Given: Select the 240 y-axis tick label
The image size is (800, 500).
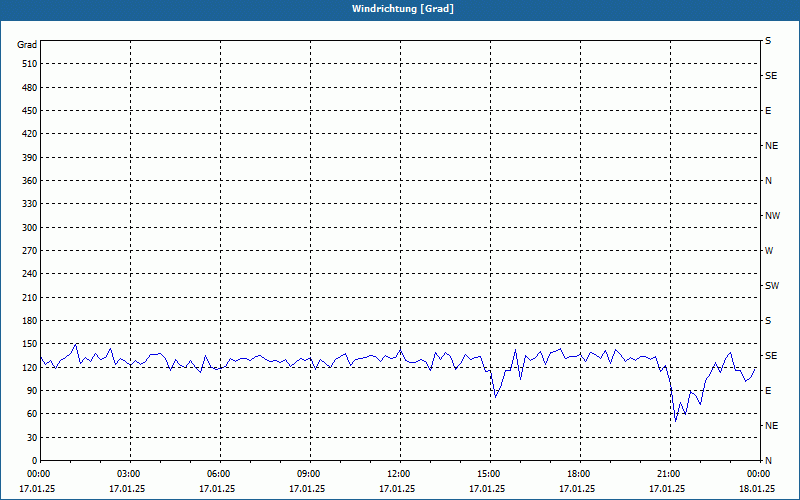Looking at the screenshot, I should [30, 274].
